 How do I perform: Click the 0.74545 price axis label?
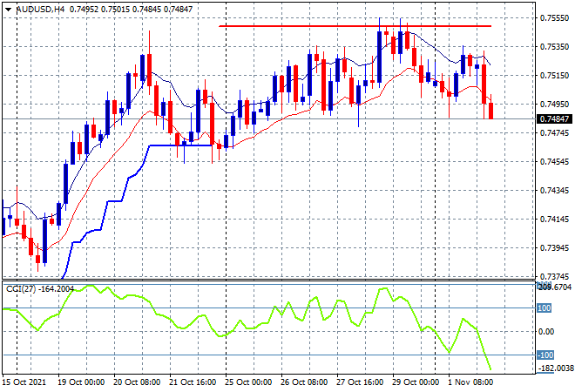point(554,162)
